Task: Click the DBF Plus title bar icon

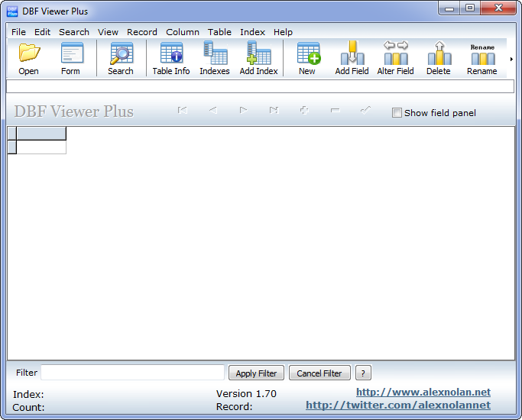Action: pos(12,11)
